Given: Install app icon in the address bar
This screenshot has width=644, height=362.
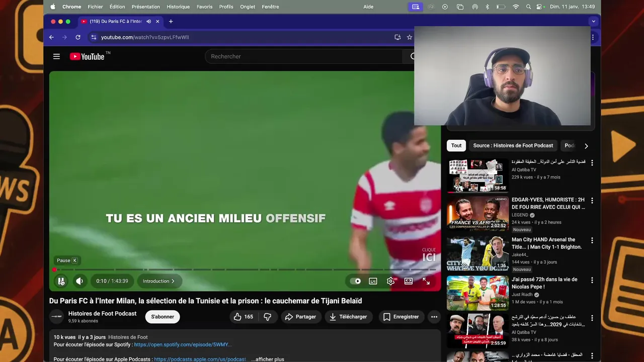Looking at the screenshot, I should pyautogui.click(x=397, y=37).
